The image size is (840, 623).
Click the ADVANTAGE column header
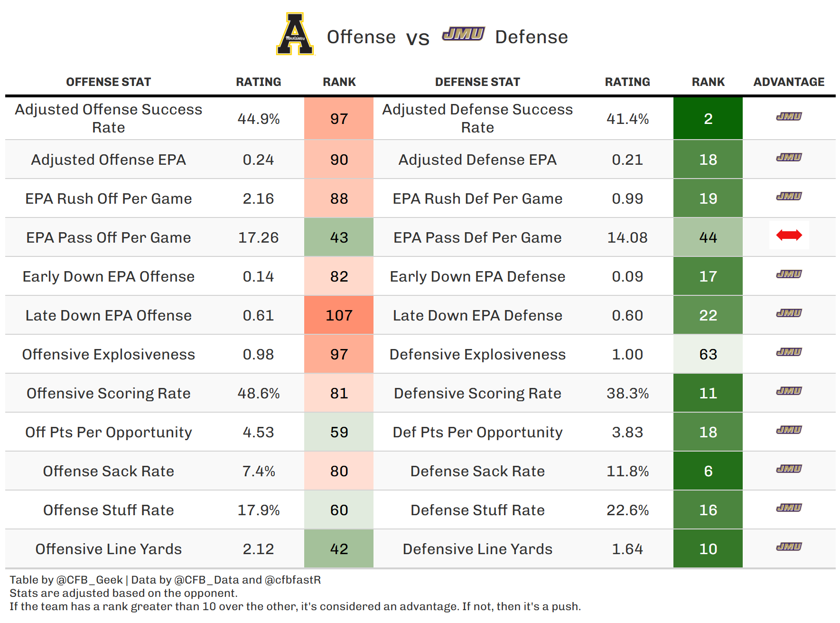tap(789, 82)
